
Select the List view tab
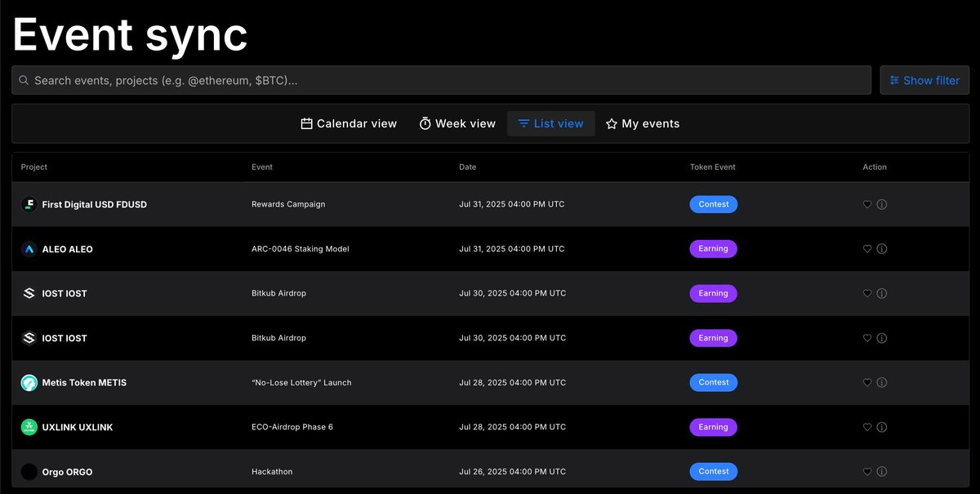[551, 124]
